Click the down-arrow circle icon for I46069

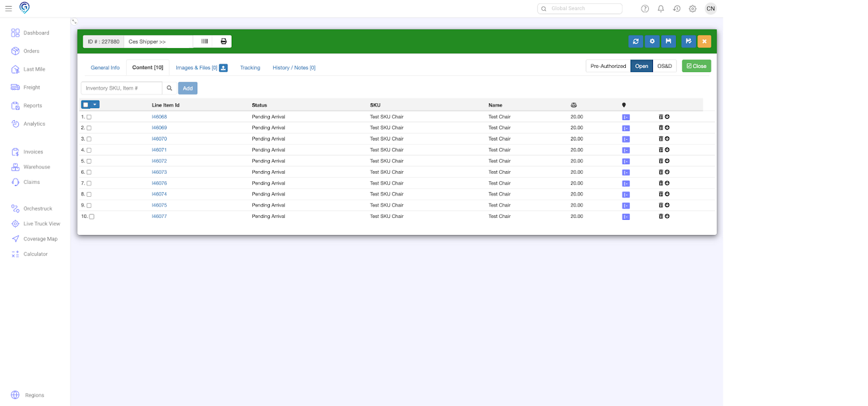667,128
